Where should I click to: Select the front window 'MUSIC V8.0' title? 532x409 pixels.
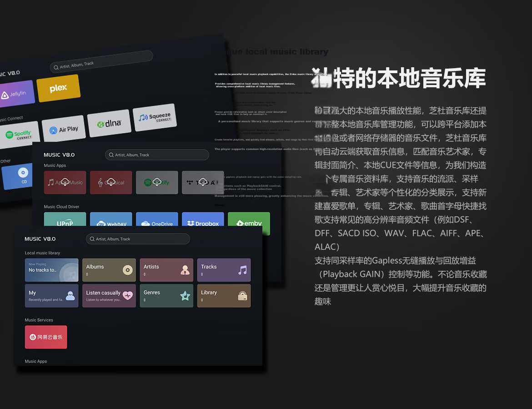pos(40,239)
